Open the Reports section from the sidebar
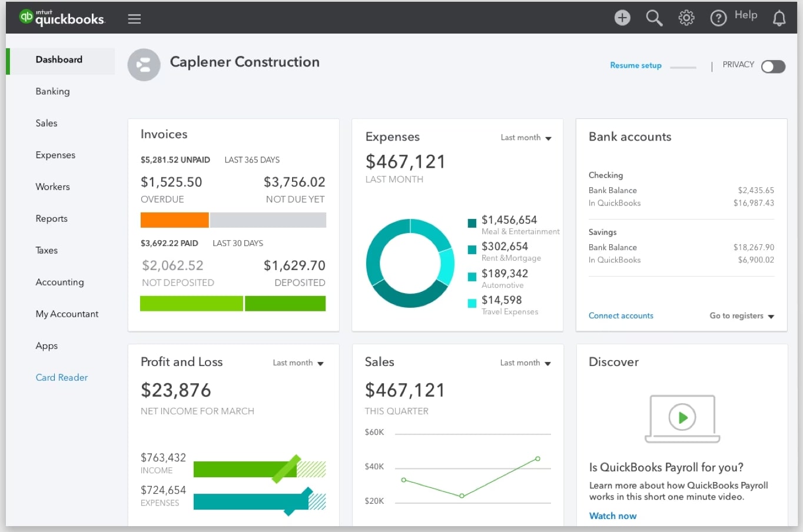The width and height of the screenshot is (803, 532). tap(51, 218)
